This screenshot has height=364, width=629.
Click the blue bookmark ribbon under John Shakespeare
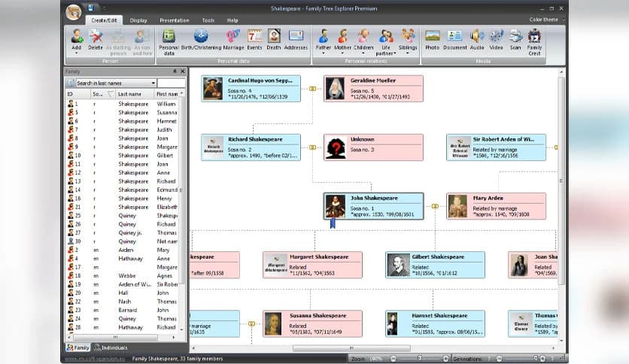333,223
